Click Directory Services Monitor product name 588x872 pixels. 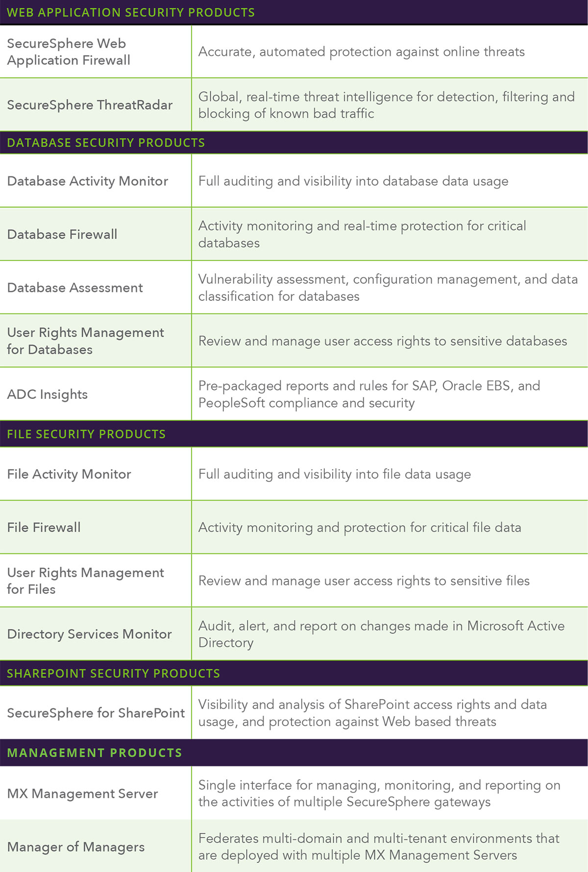click(89, 634)
